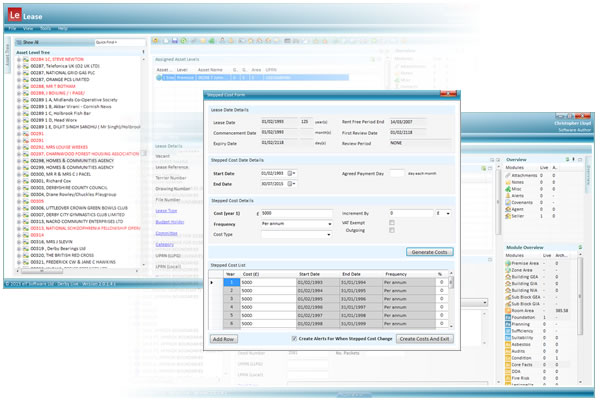Screen dimensions: 600x401
Task: Toggle Create Alerts For When Stepped Cost Change
Action: [292, 339]
